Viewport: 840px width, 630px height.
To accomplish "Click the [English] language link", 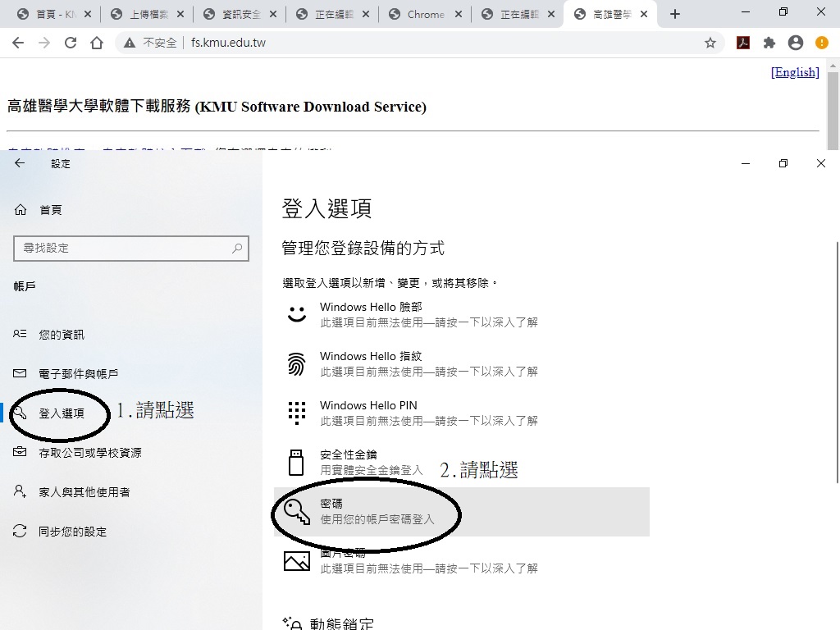I will click(795, 72).
